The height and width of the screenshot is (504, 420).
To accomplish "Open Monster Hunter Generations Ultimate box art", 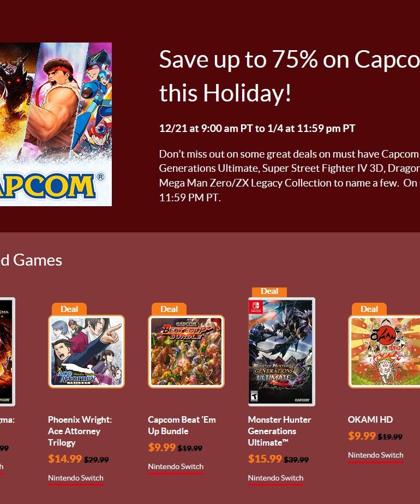I will coord(281,352).
